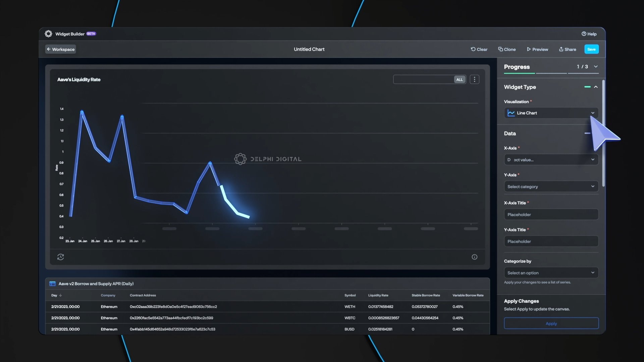Image resolution: width=644 pixels, height=362 pixels.
Task: Expand the Progress steps chevron
Action: coord(596,67)
